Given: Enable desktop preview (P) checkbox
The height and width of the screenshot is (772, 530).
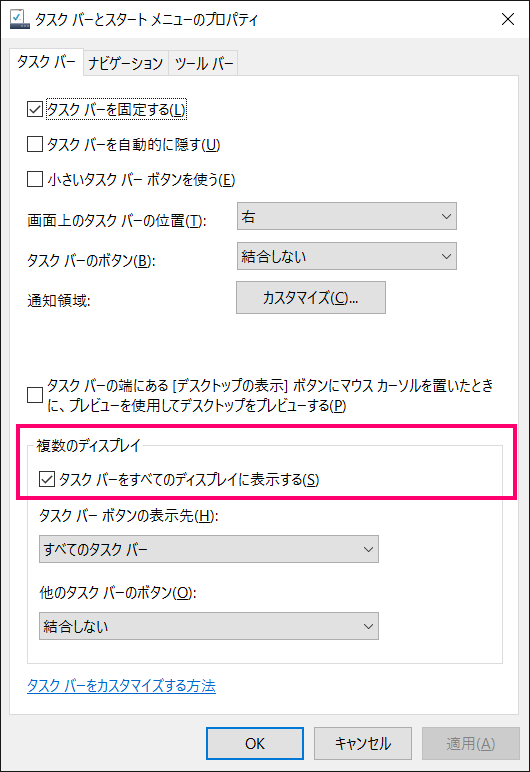Looking at the screenshot, I should pyautogui.click(x=35, y=395).
